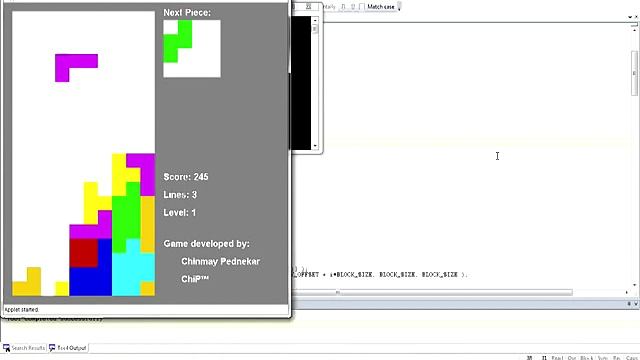Close the editor document with the X
The width and height of the screenshot is (640, 360).
pos(636,17)
